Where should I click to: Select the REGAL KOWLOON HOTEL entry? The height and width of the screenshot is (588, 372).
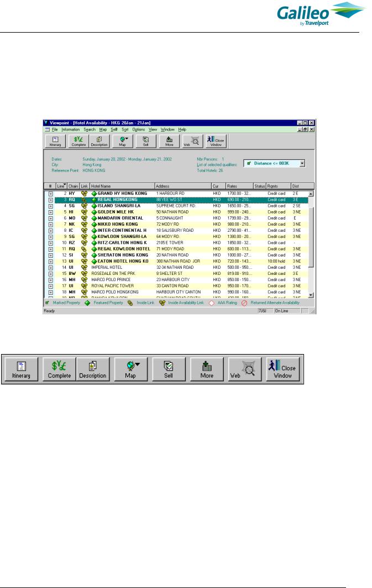[x=124, y=249]
